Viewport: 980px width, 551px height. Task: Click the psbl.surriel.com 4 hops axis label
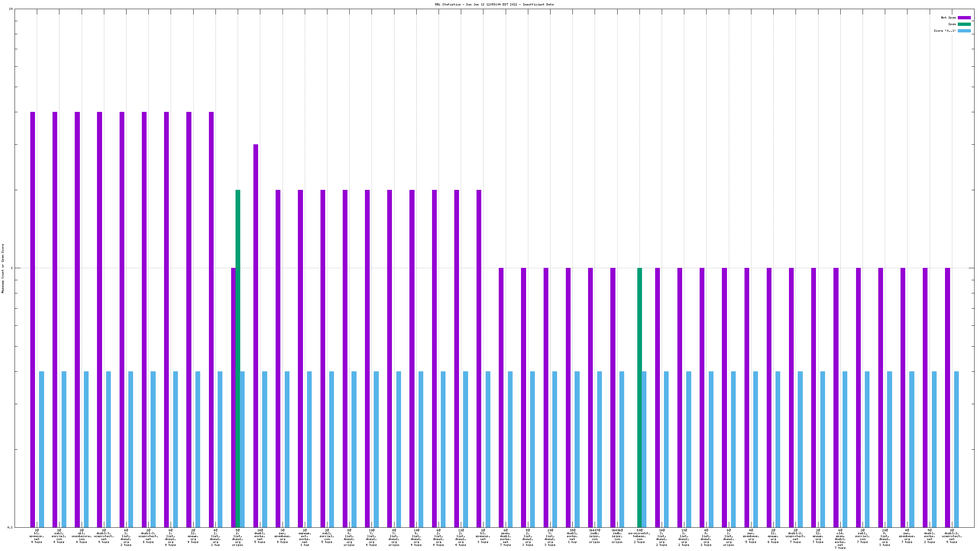pos(59,536)
